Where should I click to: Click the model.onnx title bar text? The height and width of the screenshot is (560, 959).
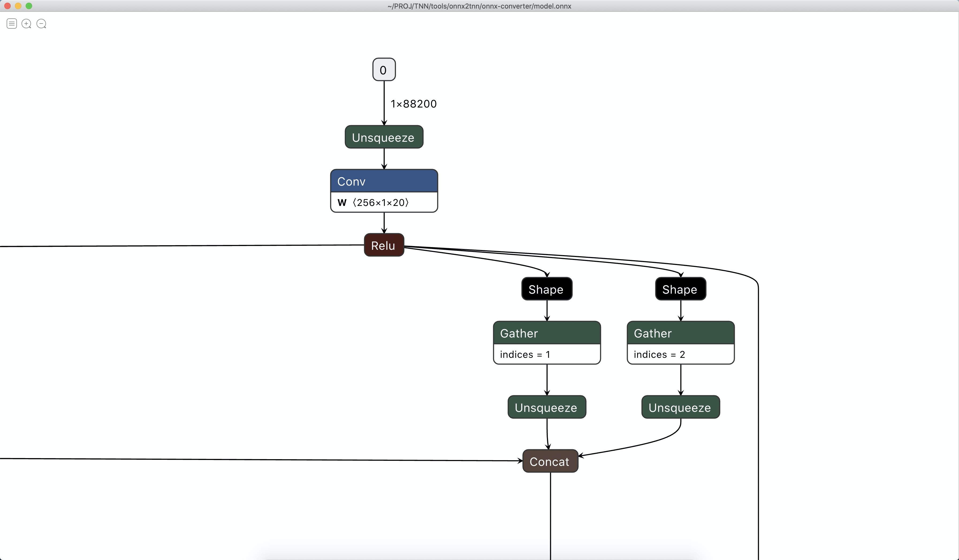[479, 6]
